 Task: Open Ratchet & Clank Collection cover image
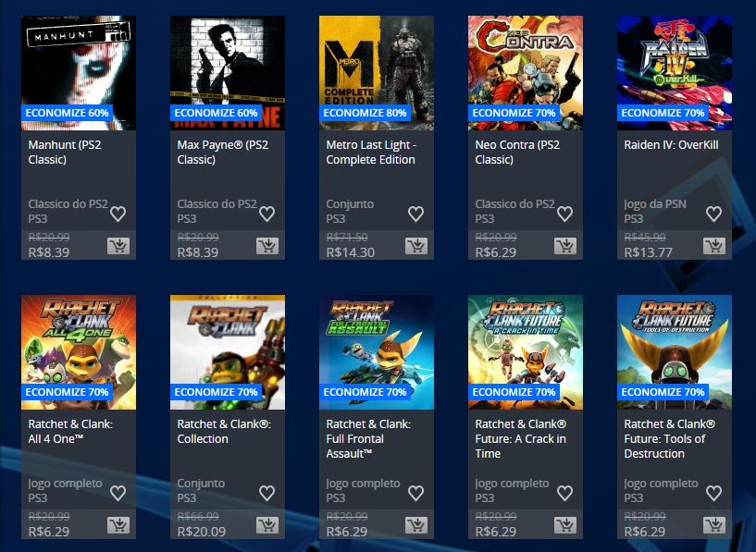click(228, 352)
